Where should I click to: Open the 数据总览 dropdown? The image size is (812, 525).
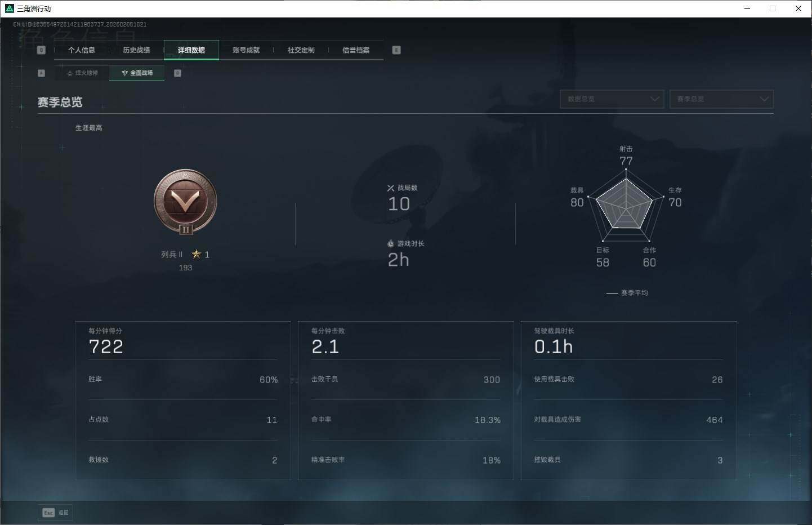612,99
